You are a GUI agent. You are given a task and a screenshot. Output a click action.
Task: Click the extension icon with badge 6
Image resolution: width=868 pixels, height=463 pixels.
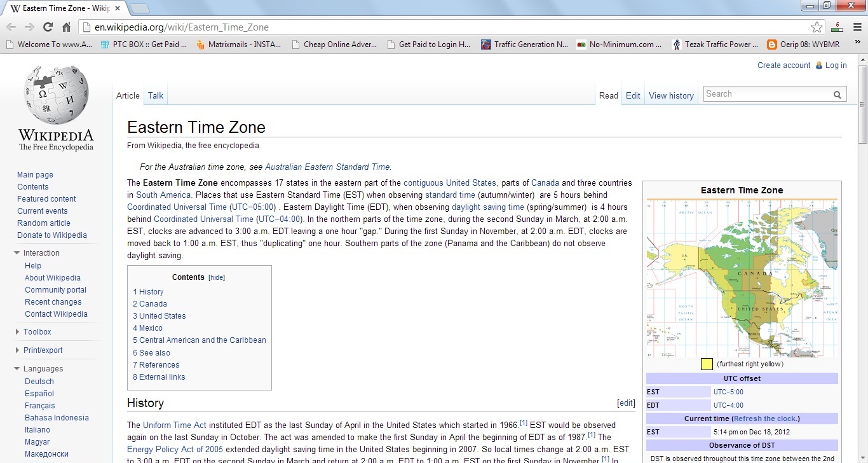point(837,27)
